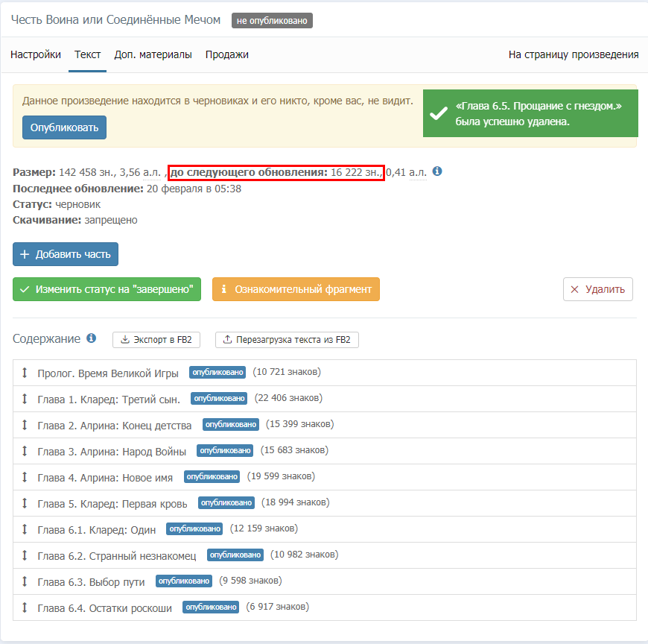Click опубликовано badge on Глава 6.4 row
Screen dimensions: 648x644
tap(211, 607)
